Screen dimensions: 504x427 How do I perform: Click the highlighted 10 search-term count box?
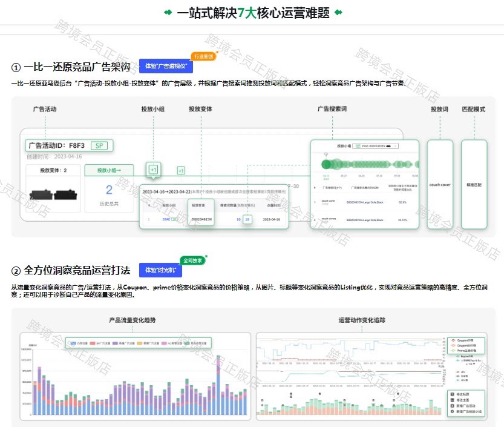pyautogui.click(x=247, y=219)
